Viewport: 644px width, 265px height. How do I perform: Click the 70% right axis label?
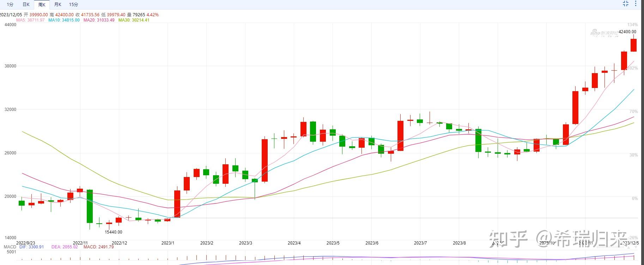click(x=633, y=112)
